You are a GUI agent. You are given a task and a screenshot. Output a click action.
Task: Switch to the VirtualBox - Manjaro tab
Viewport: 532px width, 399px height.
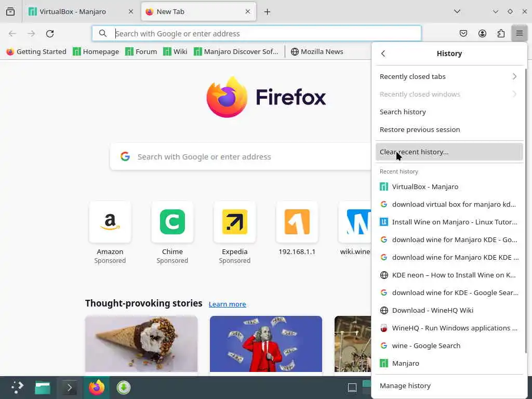tap(81, 11)
